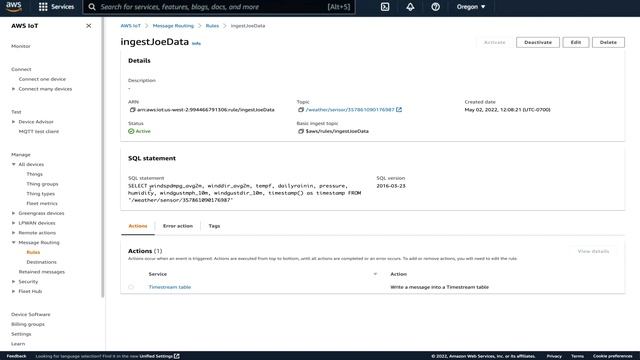Viewport: 640px width, 360px height.
Task: Sort the Service column
Action: point(375,274)
